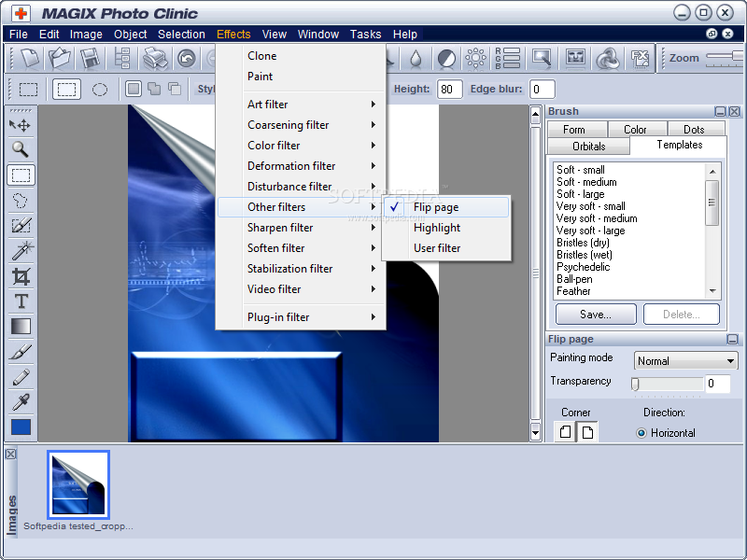Expand the Stabilization filter submenu

coord(301,269)
